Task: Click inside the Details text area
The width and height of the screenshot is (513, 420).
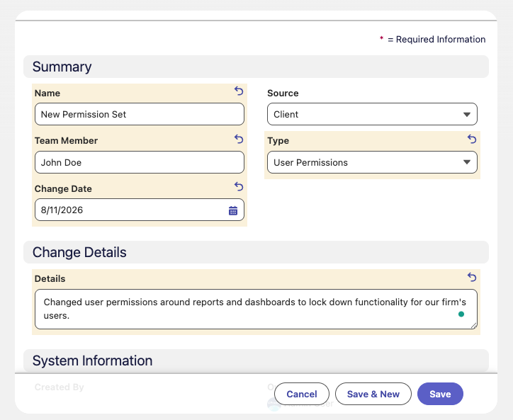Action: coord(256,309)
